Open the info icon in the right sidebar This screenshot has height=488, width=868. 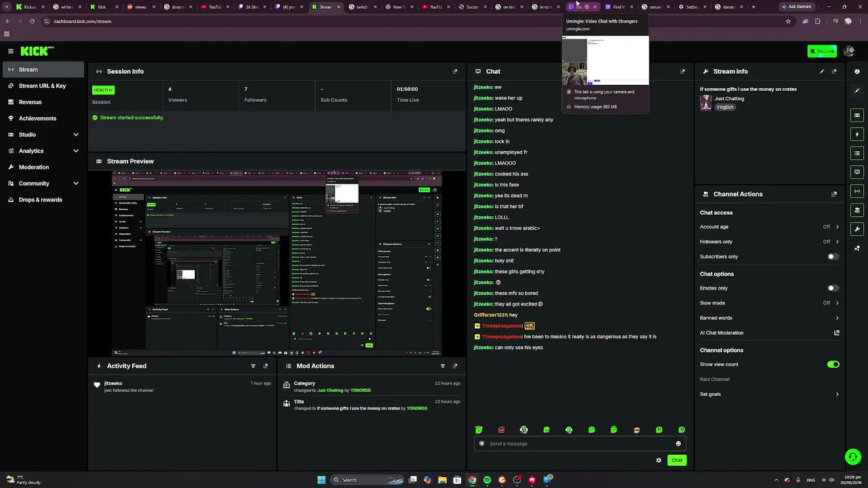coord(857,71)
